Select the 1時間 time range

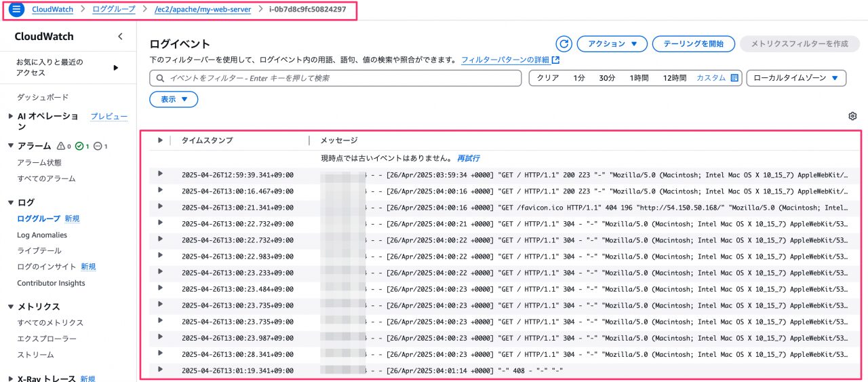pyautogui.click(x=639, y=78)
